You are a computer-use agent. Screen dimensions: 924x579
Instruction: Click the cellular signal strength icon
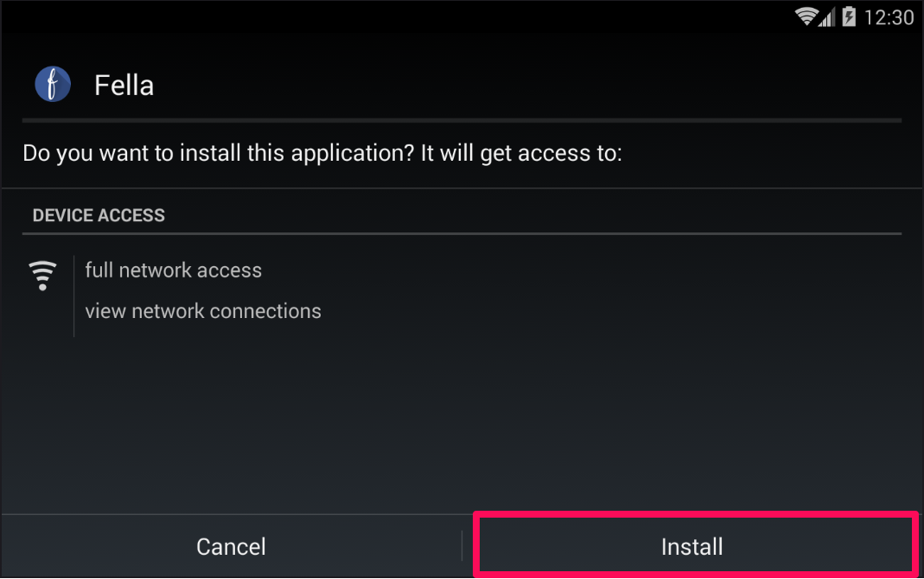pyautogui.click(x=827, y=17)
